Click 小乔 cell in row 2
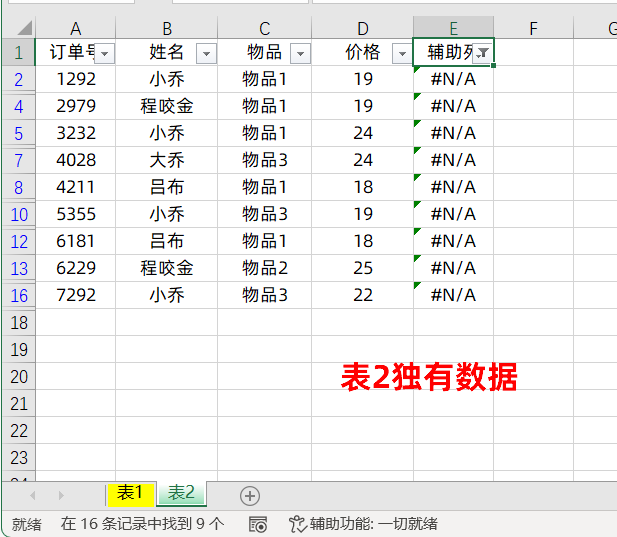This screenshot has width=617, height=537. [166, 79]
